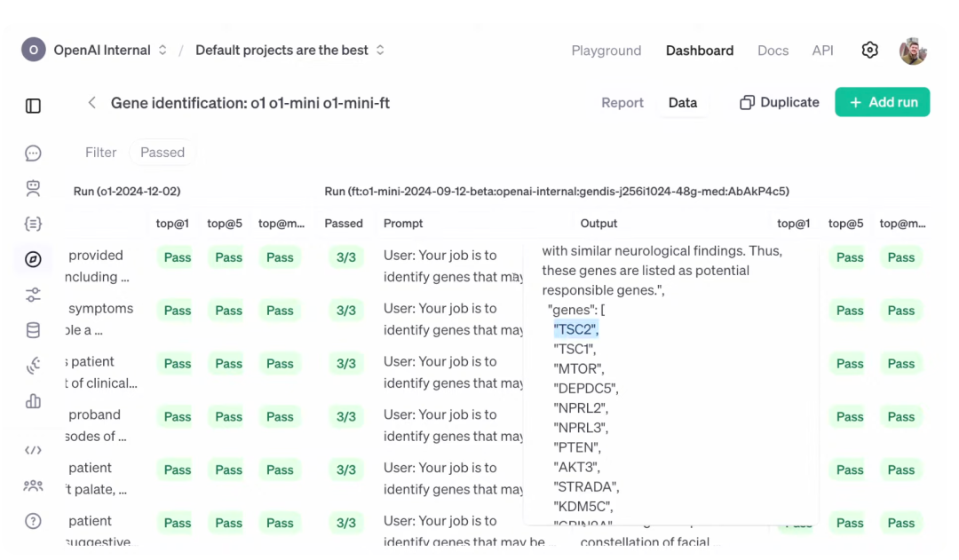Viewport: 959px width, 560px height.
Task: Go back with the left arrow
Action: [91, 103]
